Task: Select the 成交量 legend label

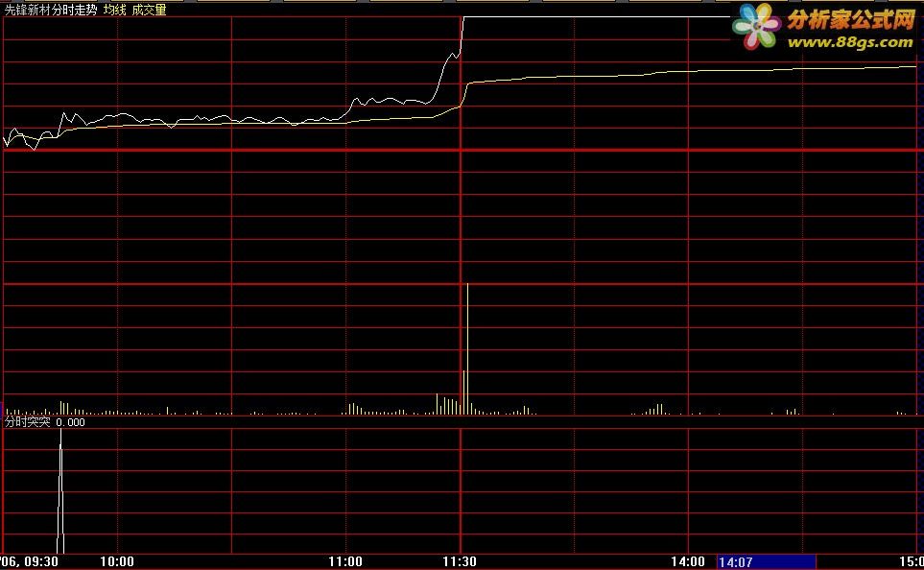Action: (x=149, y=10)
